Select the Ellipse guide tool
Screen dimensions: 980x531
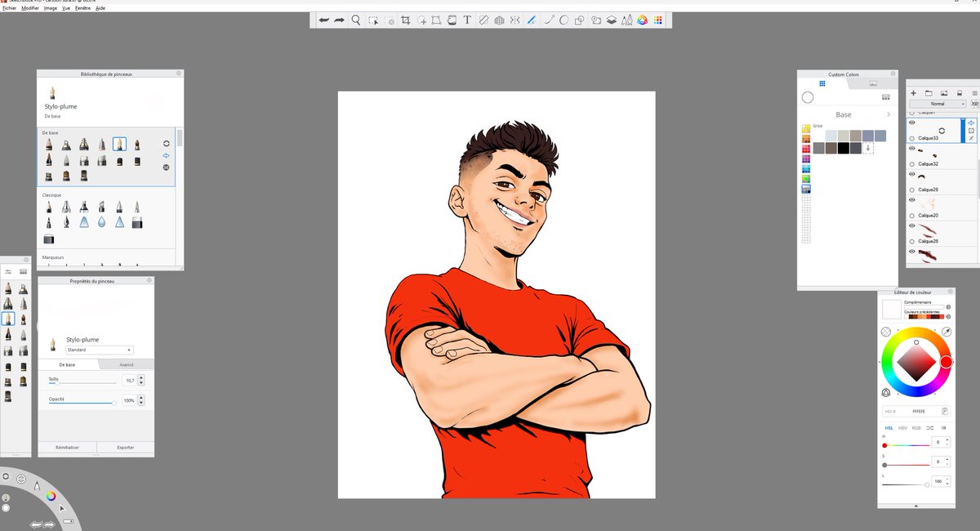tap(564, 20)
